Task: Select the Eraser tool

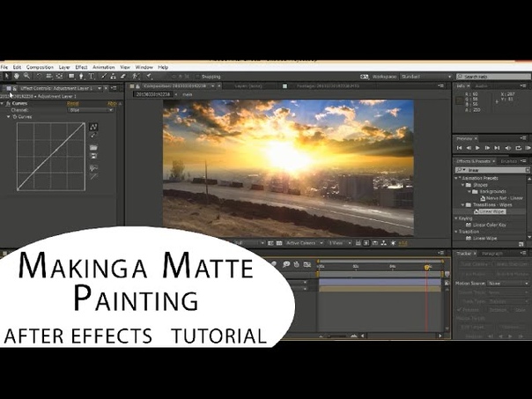Action: click(x=122, y=77)
